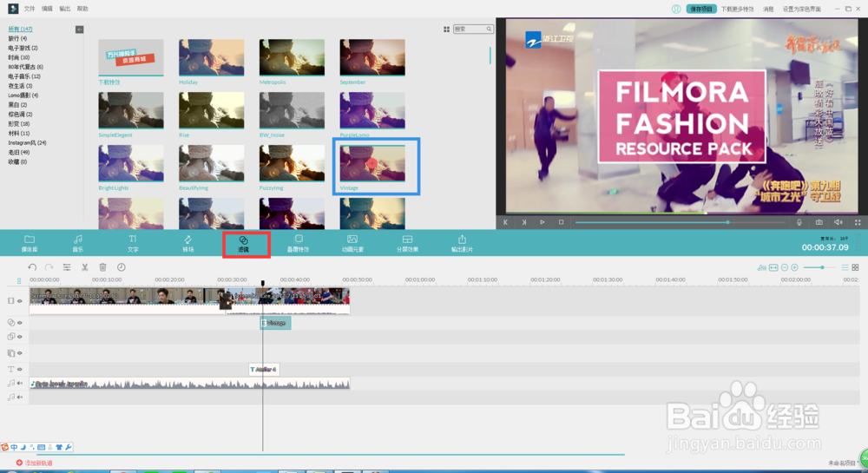Select the 80年代复古 (6) category
This screenshot has height=473, width=868.
coord(25,67)
